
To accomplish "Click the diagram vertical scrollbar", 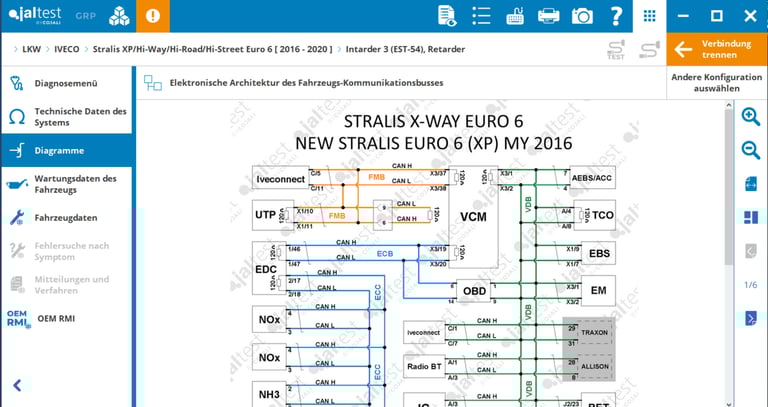I will (729, 188).
